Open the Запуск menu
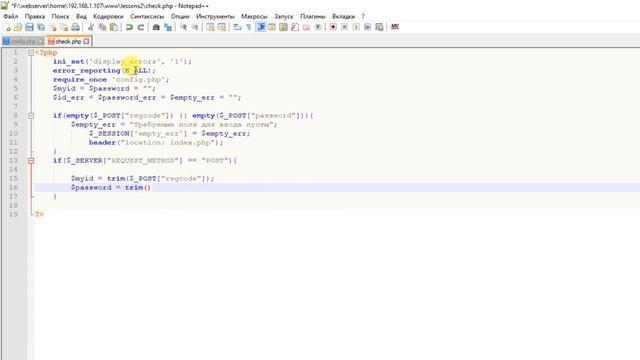The height and width of the screenshot is (360, 640). coord(284,16)
